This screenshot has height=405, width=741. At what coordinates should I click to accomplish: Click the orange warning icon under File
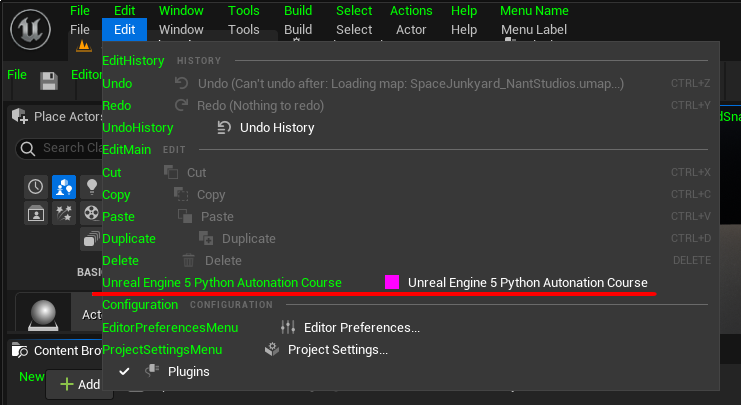pos(84,46)
